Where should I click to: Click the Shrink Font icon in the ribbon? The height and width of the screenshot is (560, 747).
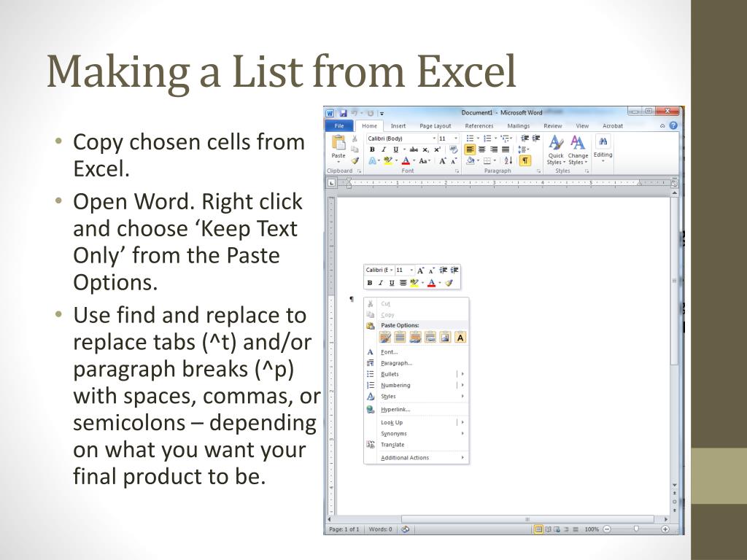pos(454,161)
